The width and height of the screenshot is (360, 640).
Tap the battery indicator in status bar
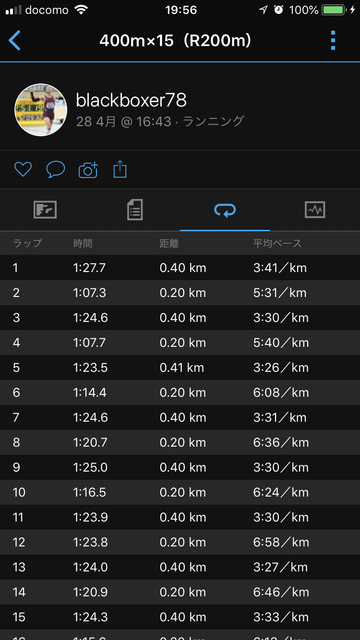[333, 10]
